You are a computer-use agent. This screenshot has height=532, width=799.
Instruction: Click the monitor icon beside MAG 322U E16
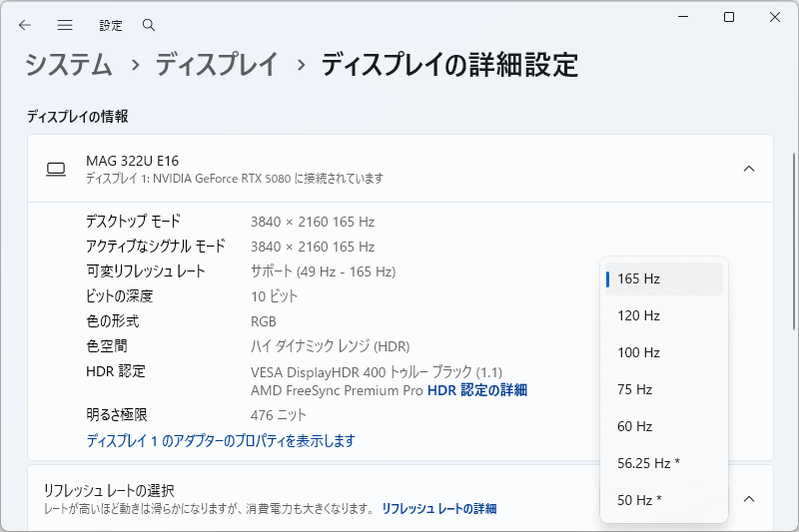(x=56, y=169)
